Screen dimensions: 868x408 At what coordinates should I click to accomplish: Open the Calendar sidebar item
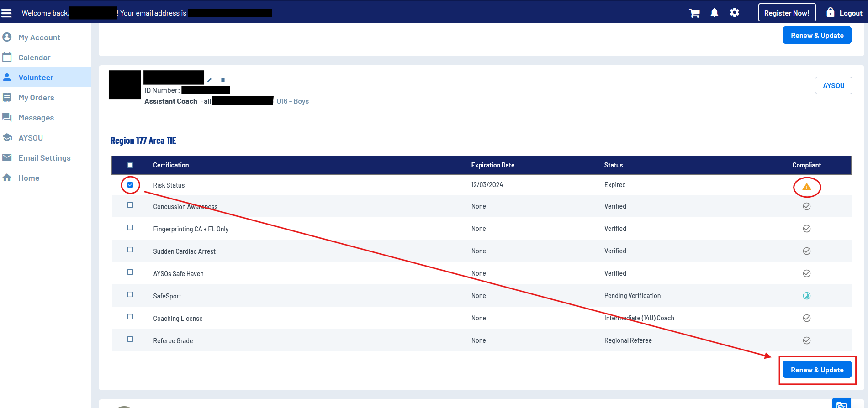pos(34,58)
